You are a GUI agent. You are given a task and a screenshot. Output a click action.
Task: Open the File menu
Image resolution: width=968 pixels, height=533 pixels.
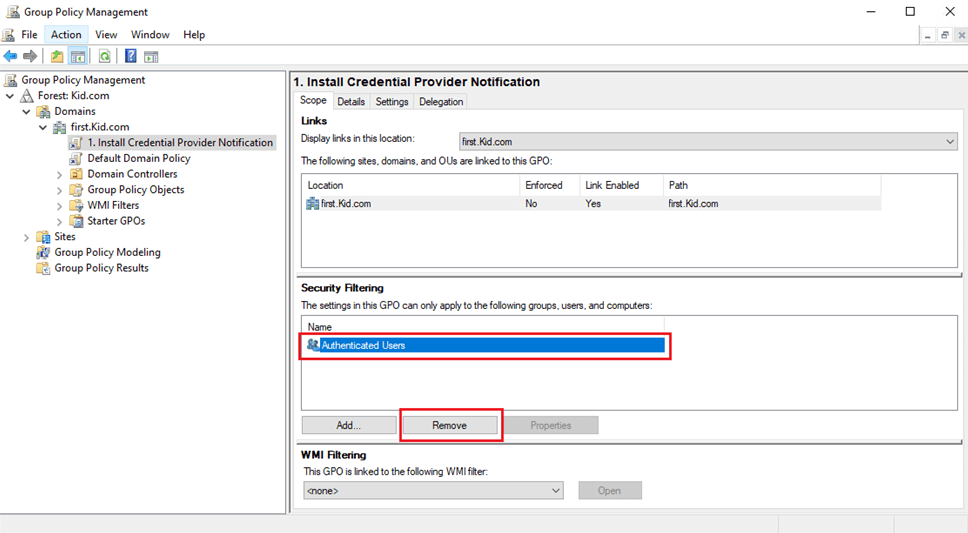(x=29, y=35)
